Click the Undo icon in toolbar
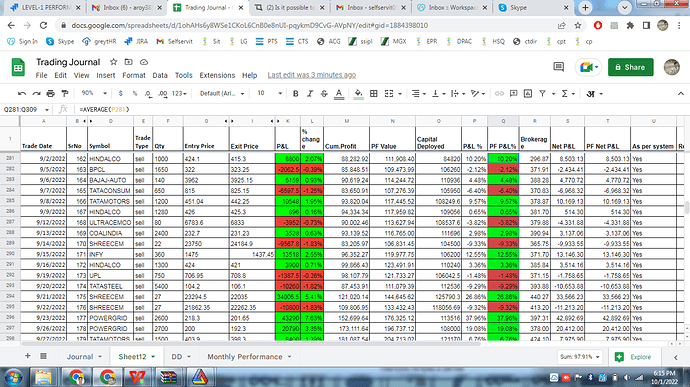Screen dimensions: 690x387 22,93
